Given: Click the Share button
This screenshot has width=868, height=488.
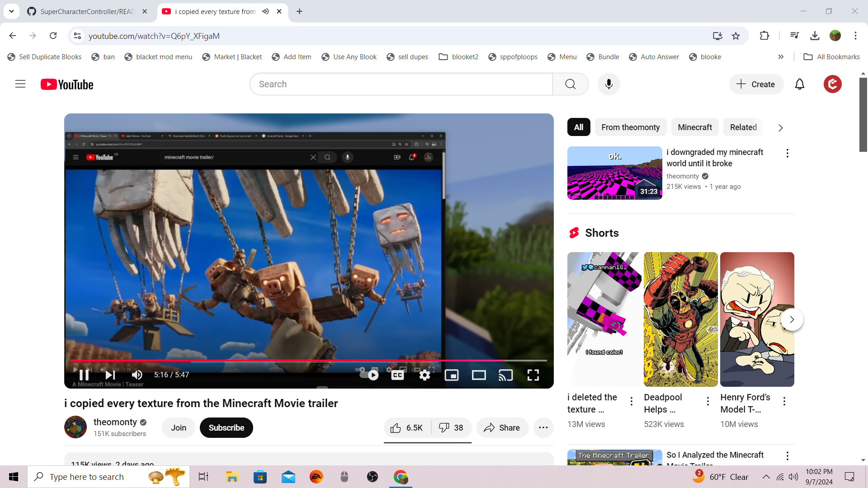Looking at the screenshot, I should tap(502, 427).
